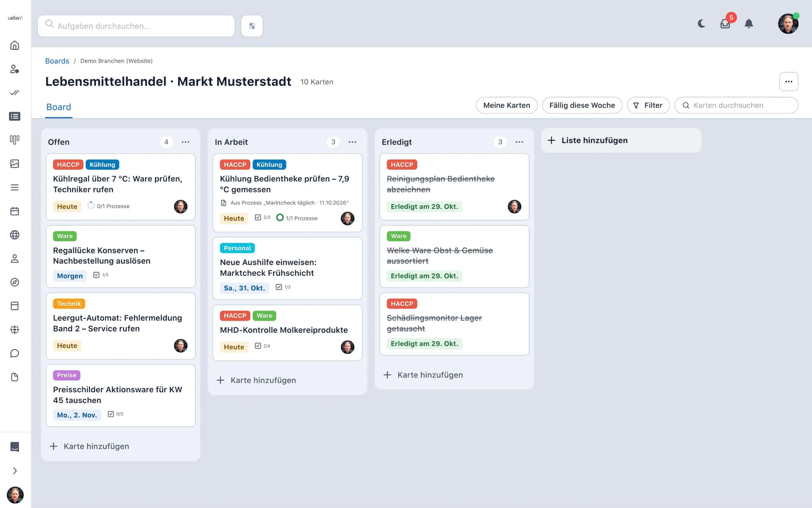Open the Erledigt list three-dot menu
The height and width of the screenshot is (508, 812).
(519, 142)
